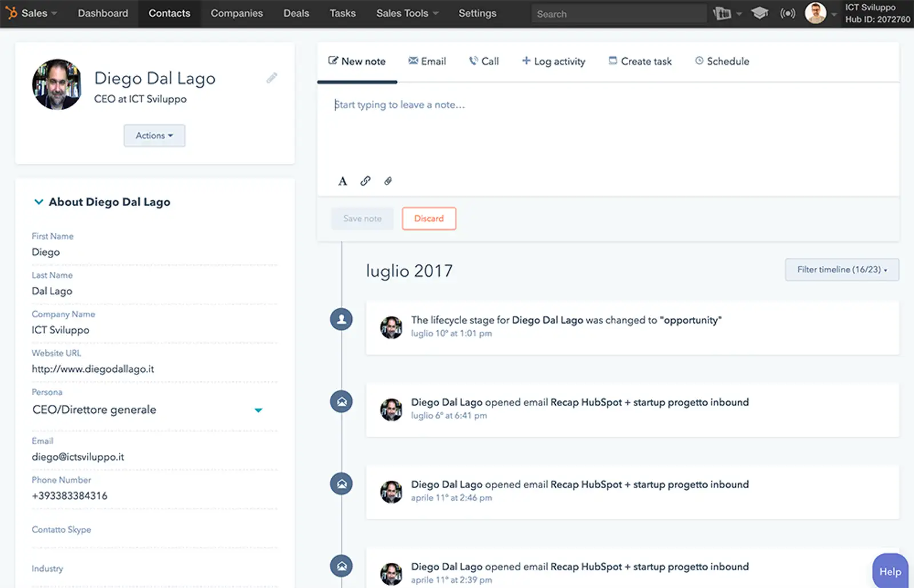Click the aprile 11 2:39 pm email timeline marker
This screenshot has height=588, width=914.
[342, 566]
